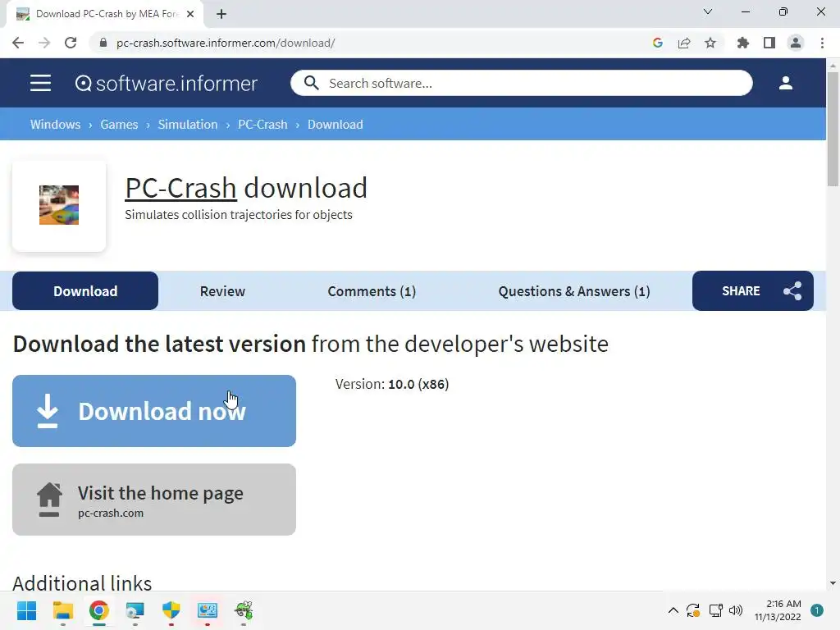The image size is (840, 630).
Task: Click the page vertical scrollbar thumb
Action: coord(833,129)
